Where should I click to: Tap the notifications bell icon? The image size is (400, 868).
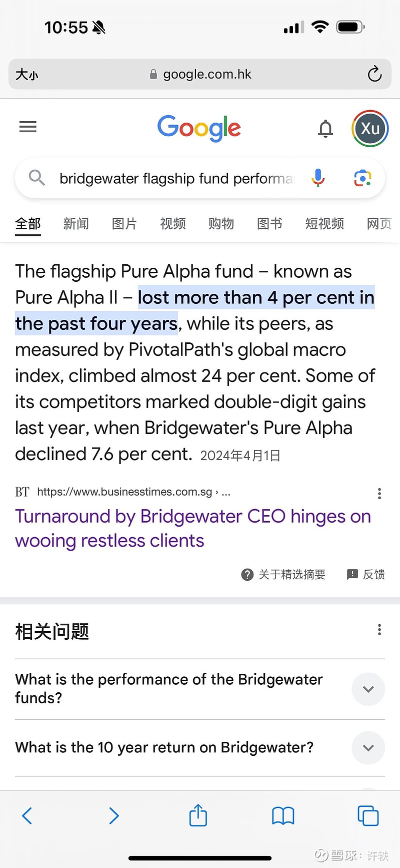tap(325, 128)
